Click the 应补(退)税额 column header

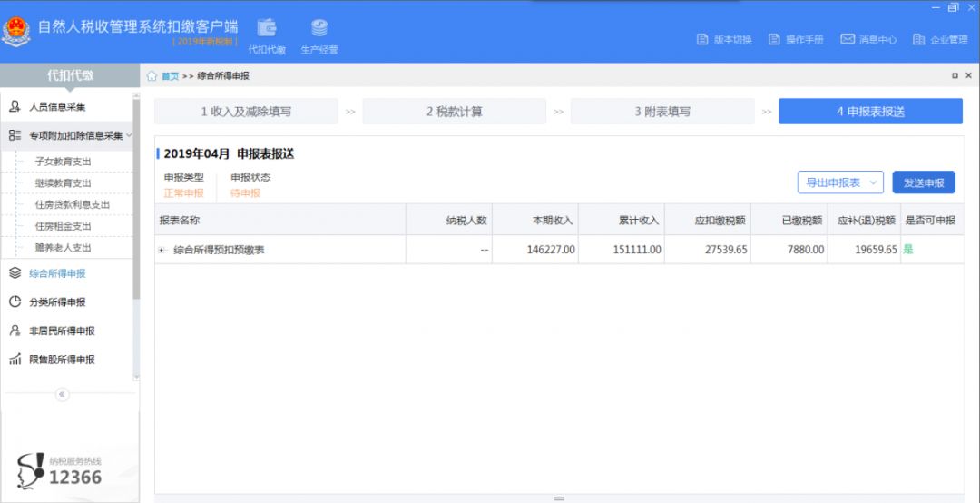point(864,220)
